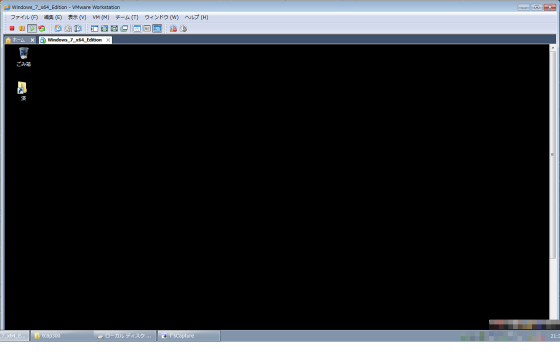
Task: Click the x64 VMware taskbar button
Action: [x=14, y=336]
